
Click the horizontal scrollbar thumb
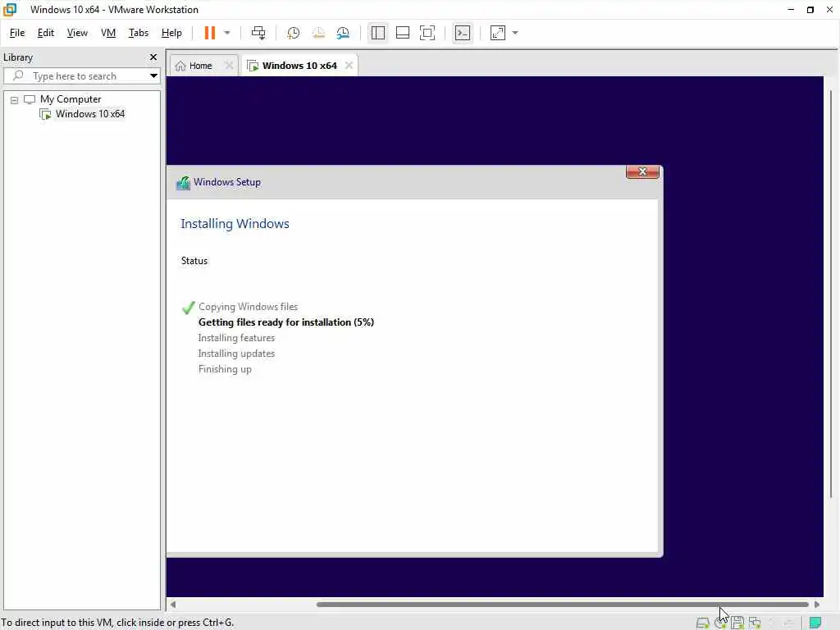pos(562,605)
